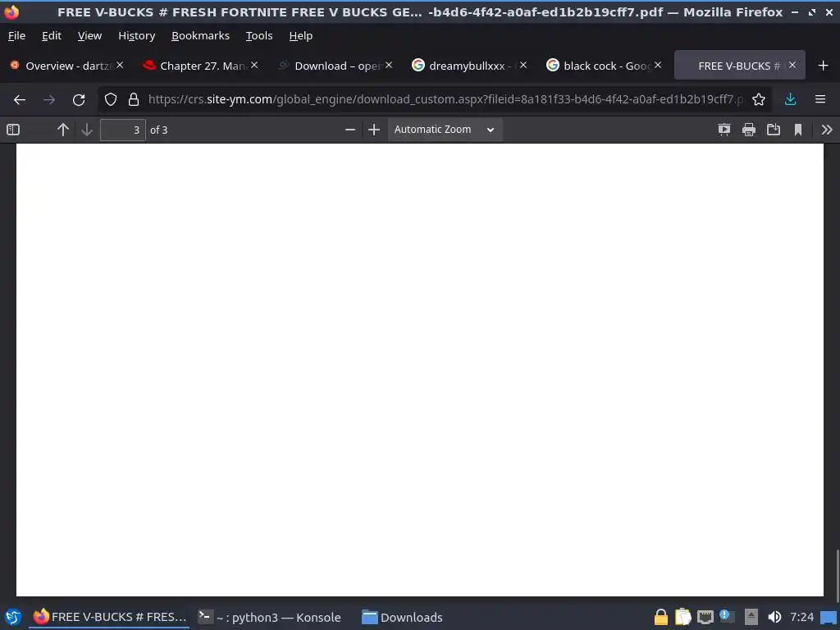Image resolution: width=840 pixels, height=630 pixels.
Task: Zoom in the PDF document
Action: pyautogui.click(x=374, y=130)
